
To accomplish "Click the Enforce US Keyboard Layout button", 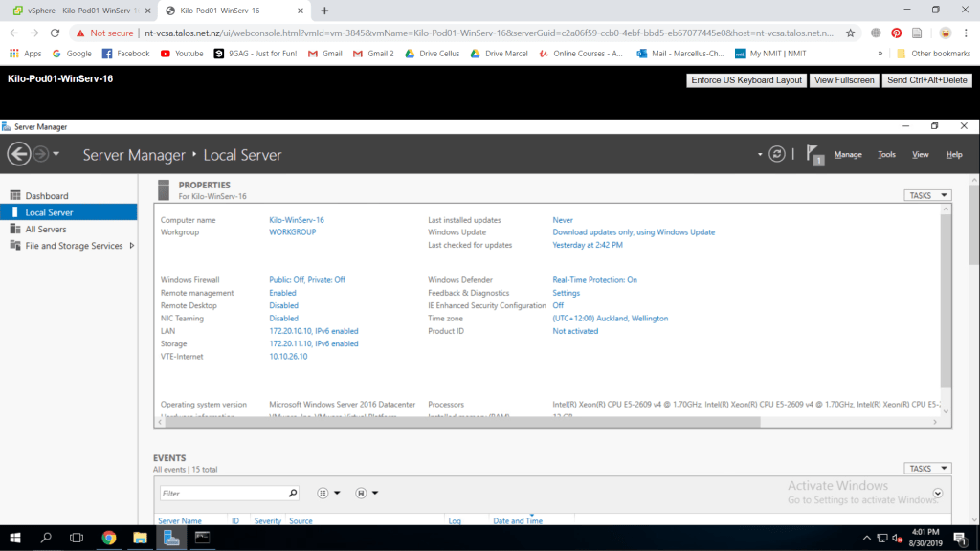I will coord(746,80).
